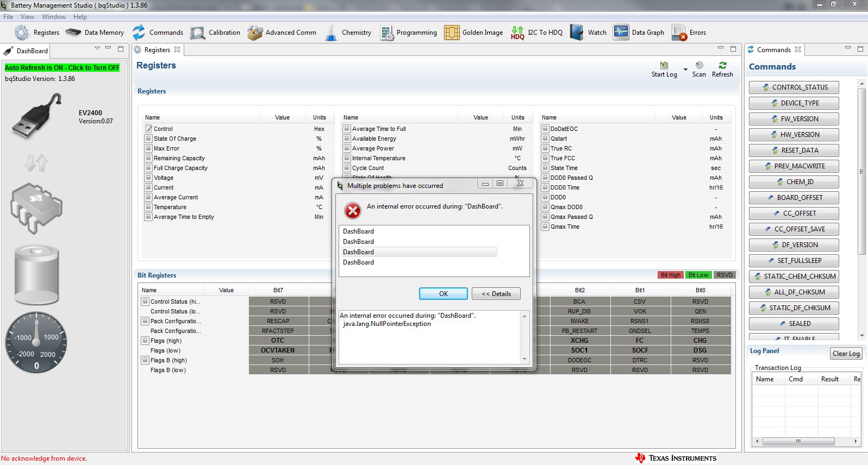Click the error dialog red X icon

[x=353, y=210]
